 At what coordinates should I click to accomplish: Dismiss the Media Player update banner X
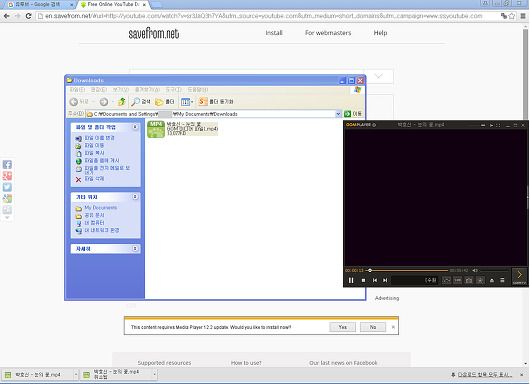pos(393,327)
